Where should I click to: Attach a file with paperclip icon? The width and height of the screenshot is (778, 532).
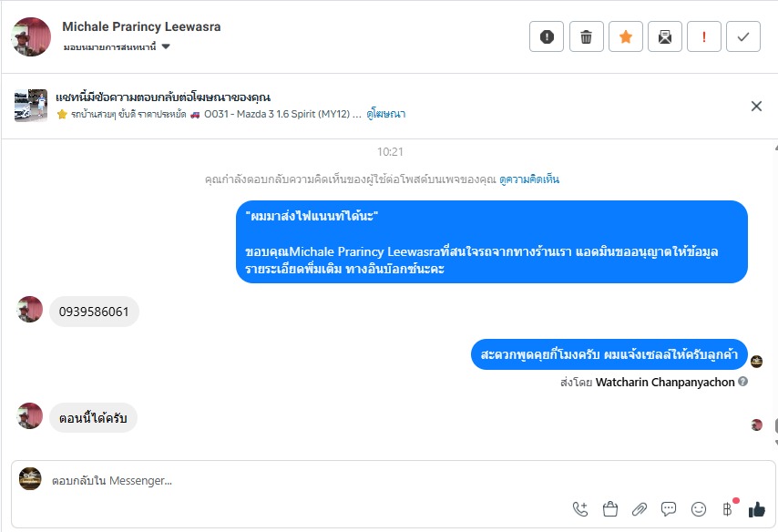[640, 509]
